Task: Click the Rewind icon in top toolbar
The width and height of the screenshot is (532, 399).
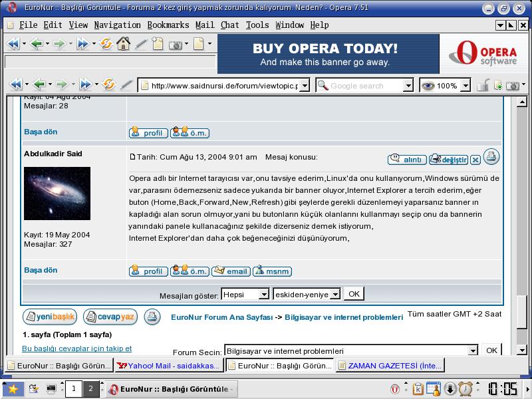Action: pos(13,44)
